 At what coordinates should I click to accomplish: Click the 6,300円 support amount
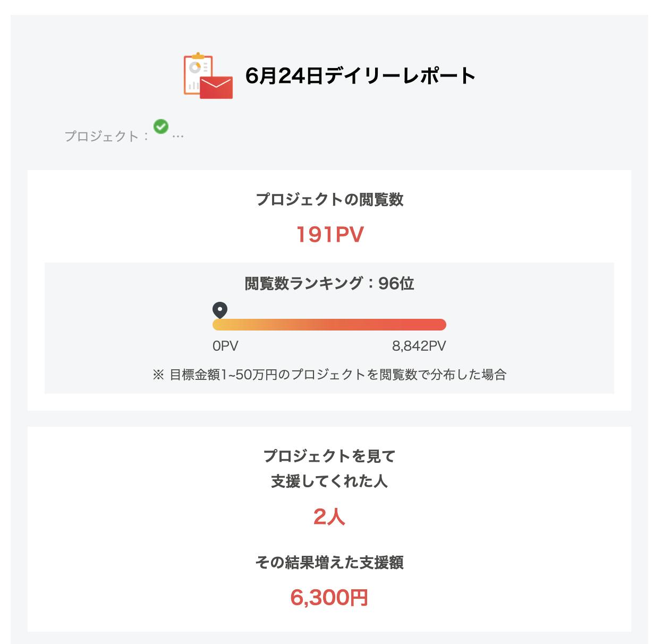(x=329, y=598)
